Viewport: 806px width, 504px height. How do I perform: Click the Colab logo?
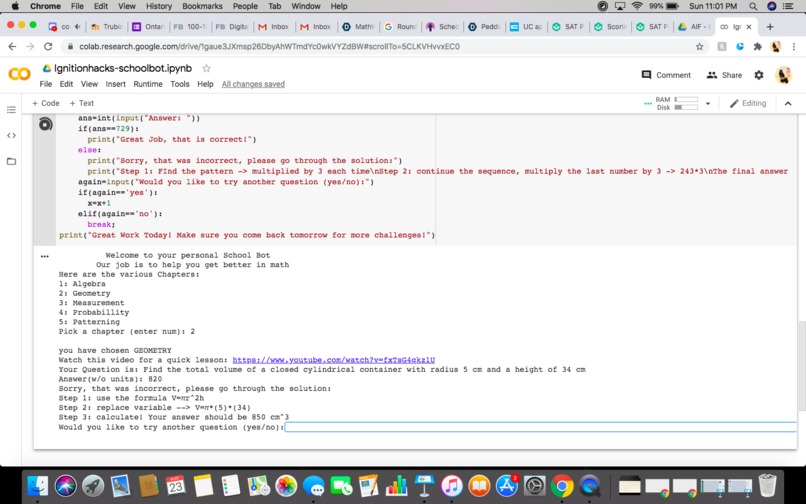pos(19,75)
